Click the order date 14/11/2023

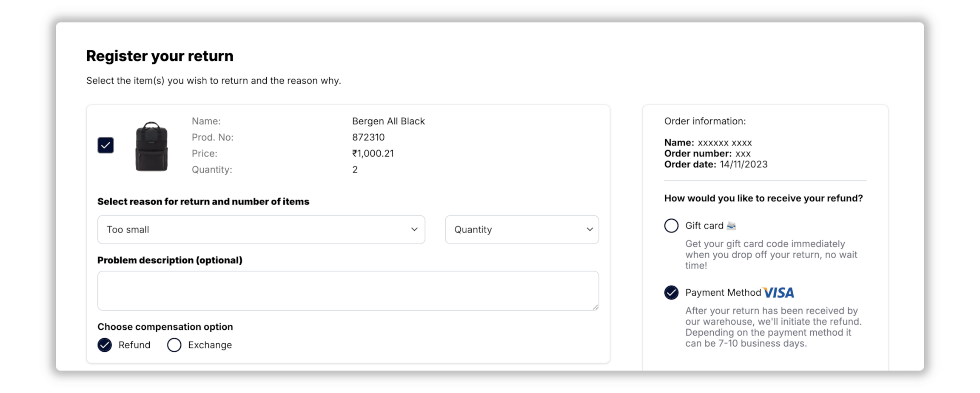click(743, 164)
